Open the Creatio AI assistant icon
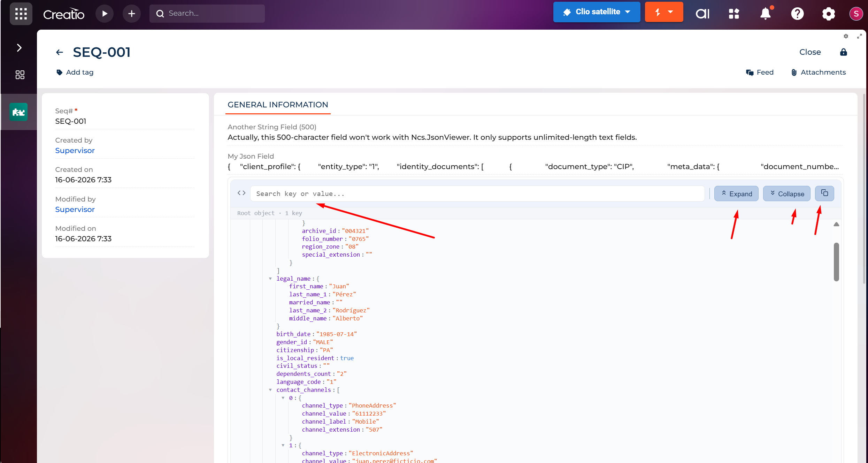 click(x=702, y=14)
